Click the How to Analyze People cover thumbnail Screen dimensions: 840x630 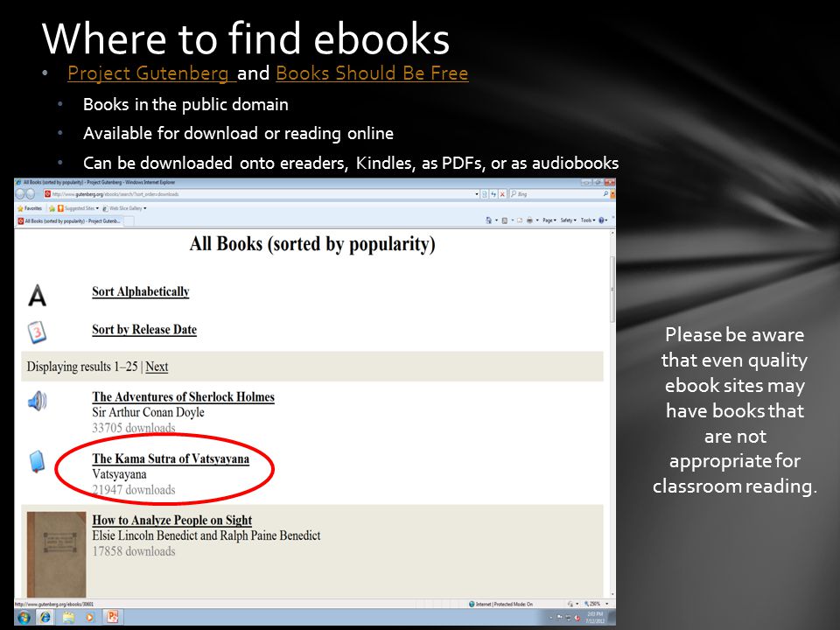(56, 554)
